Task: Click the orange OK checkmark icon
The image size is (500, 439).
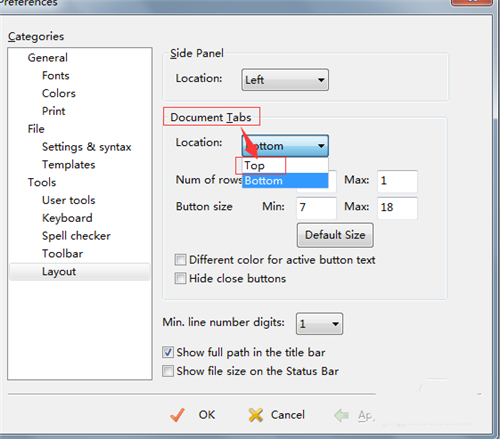Action: coord(177,415)
